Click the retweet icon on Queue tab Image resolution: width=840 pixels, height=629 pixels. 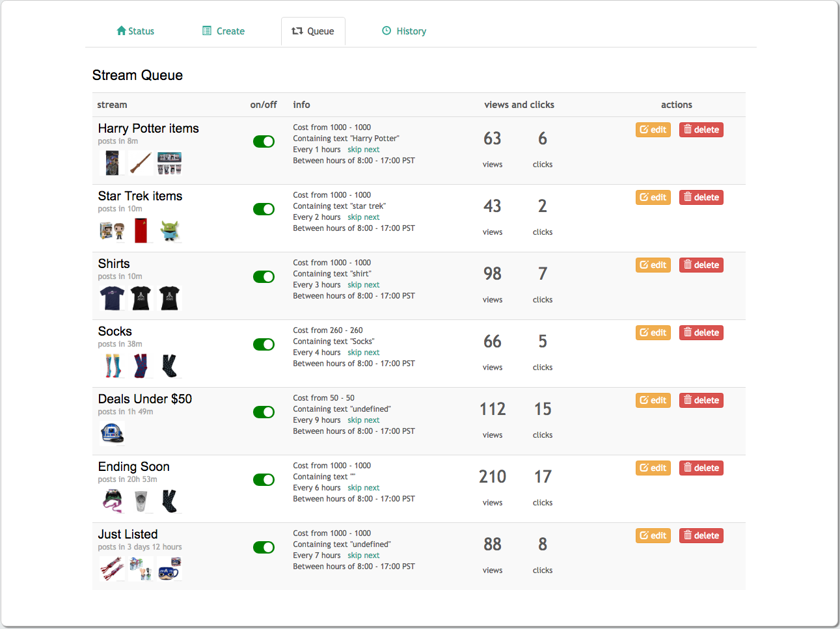tap(297, 31)
